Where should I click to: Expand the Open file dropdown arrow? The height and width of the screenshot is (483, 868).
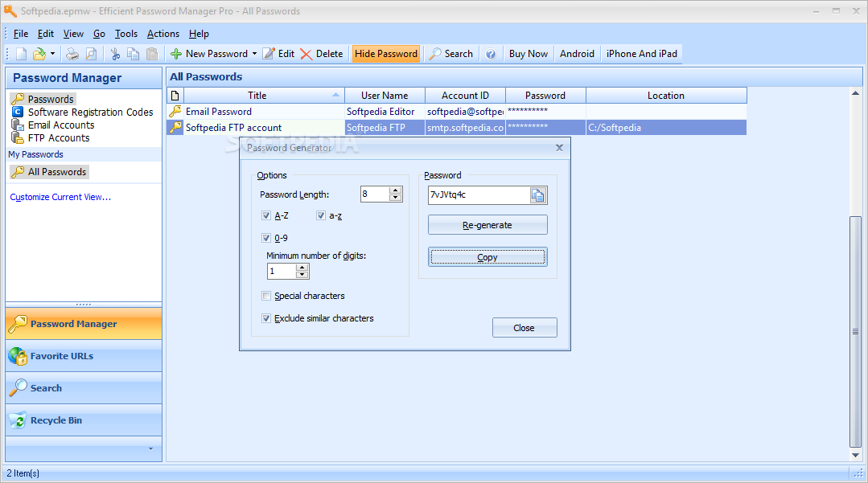(52, 54)
